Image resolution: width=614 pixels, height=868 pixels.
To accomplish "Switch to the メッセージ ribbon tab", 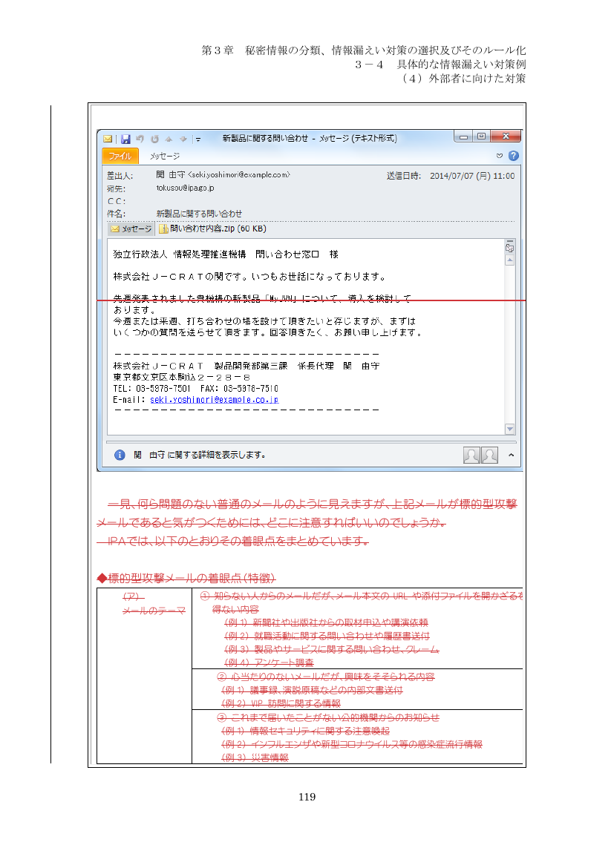I will pos(165,156).
